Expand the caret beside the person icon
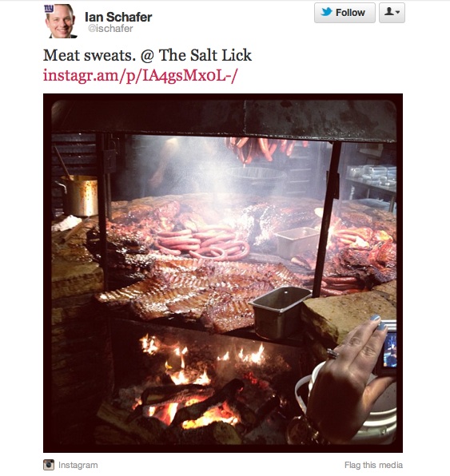450x476 pixels. (397, 13)
